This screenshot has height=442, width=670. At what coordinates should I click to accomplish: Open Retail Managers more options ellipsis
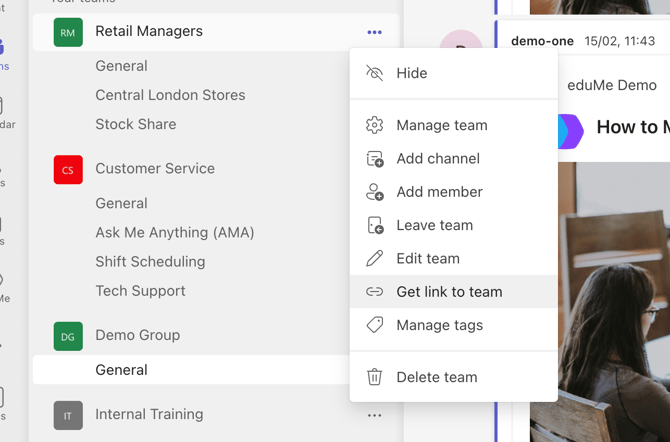374,32
